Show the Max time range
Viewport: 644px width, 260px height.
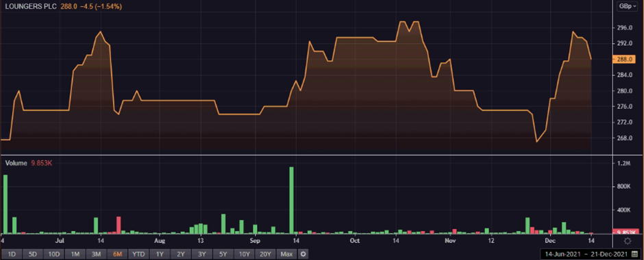pyautogui.click(x=286, y=255)
